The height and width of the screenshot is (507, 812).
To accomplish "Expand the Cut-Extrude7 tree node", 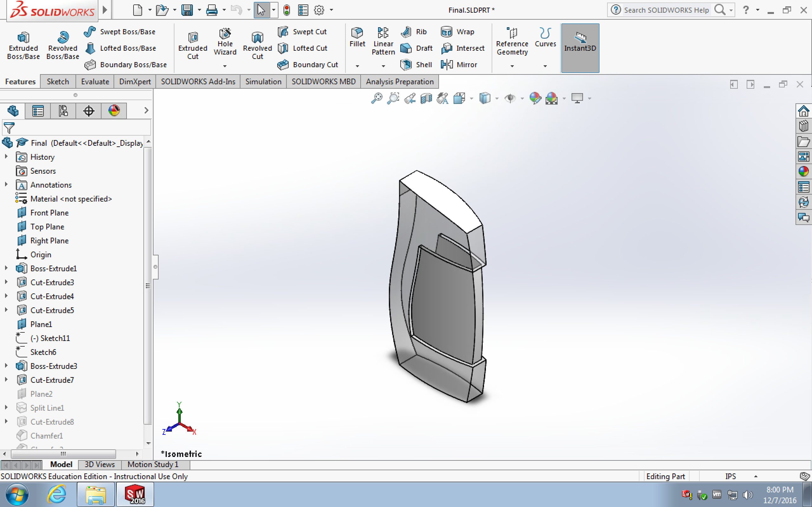I will click(x=6, y=380).
